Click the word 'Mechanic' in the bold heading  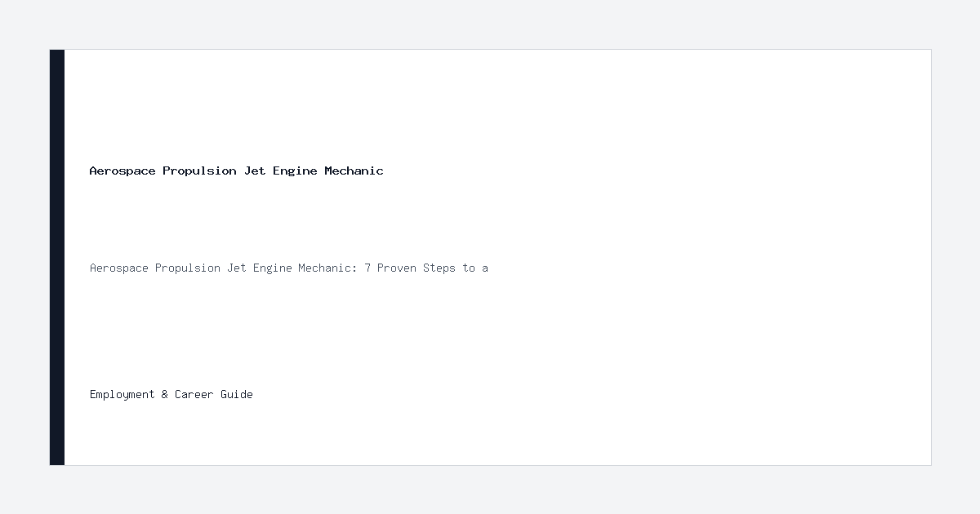tap(354, 171)
